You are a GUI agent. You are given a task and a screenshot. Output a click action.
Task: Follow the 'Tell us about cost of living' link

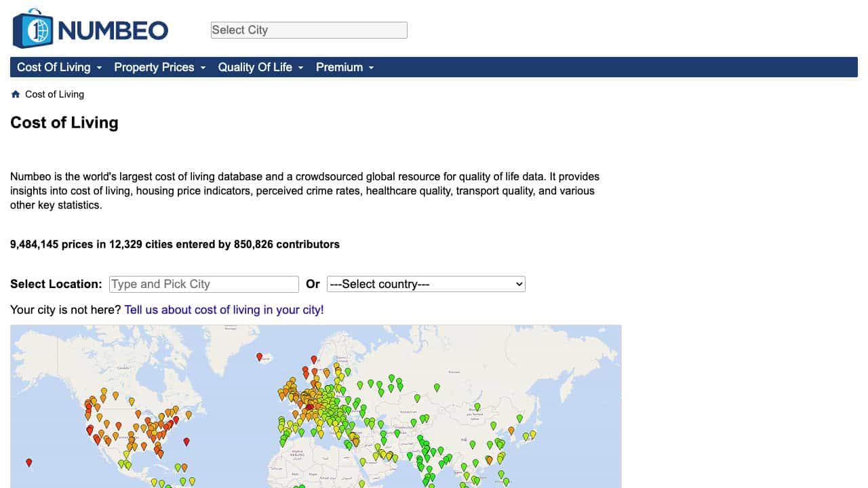coord(224,310)
